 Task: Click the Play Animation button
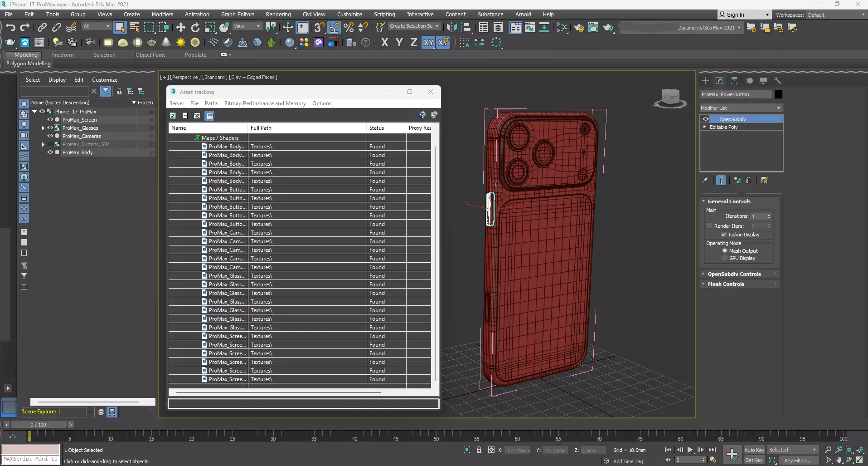(690, 450)
